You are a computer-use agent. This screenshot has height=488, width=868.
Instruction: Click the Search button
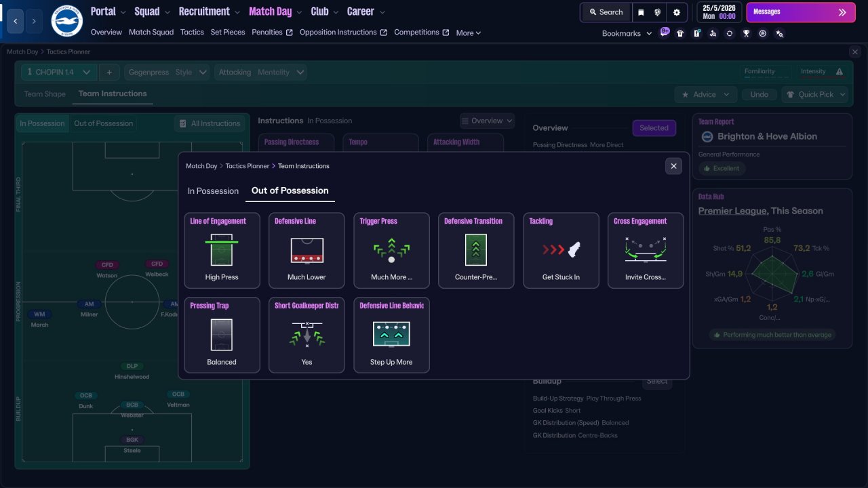[606, 12]
